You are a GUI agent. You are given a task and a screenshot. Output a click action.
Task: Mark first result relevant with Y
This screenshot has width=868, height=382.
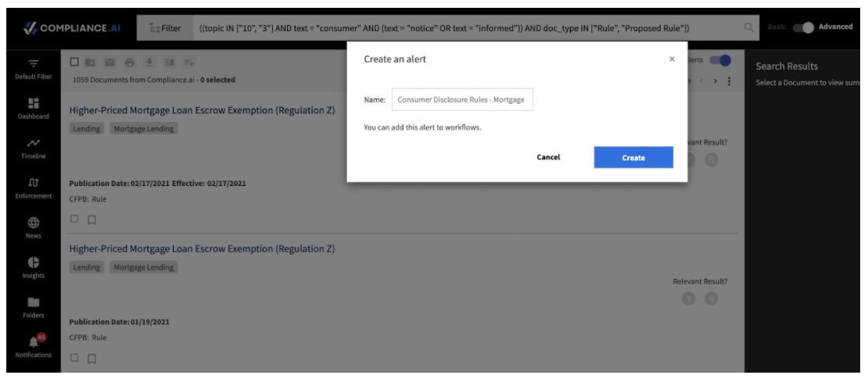click(x=689, y=160)
